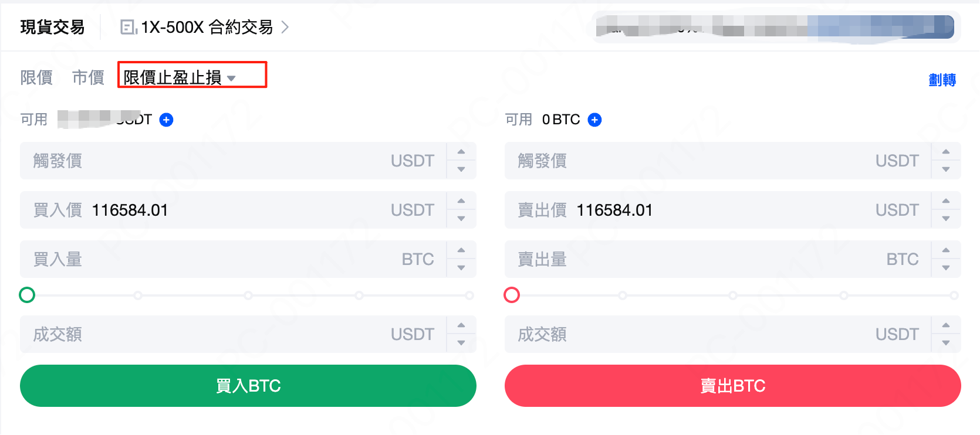
Task: Click the plus icon beside available USDT
Action: 167,120
